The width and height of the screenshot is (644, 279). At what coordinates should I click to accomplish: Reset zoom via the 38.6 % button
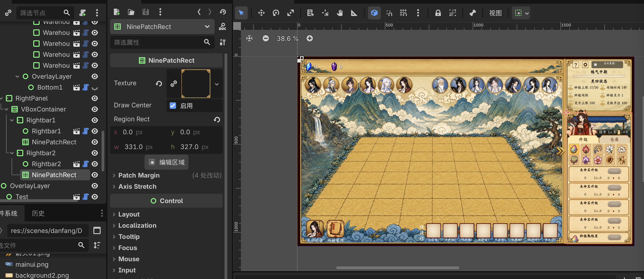287,38
